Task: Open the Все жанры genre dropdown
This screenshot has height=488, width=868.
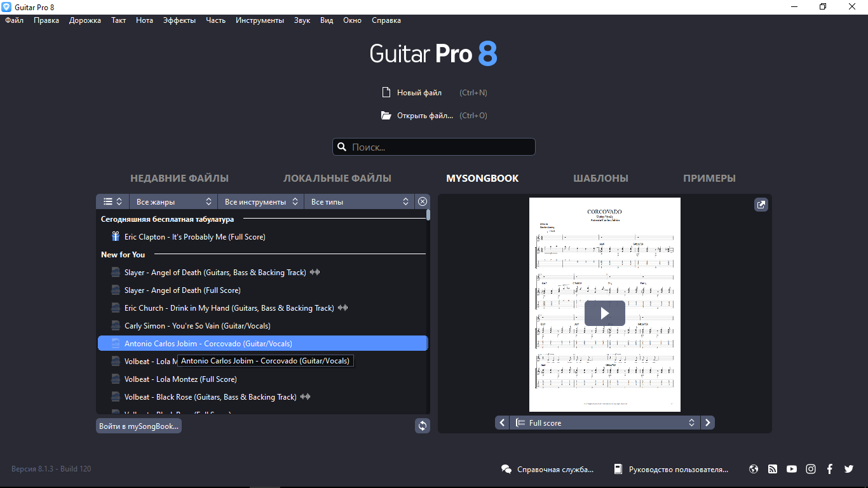Action: pos(173,201)
